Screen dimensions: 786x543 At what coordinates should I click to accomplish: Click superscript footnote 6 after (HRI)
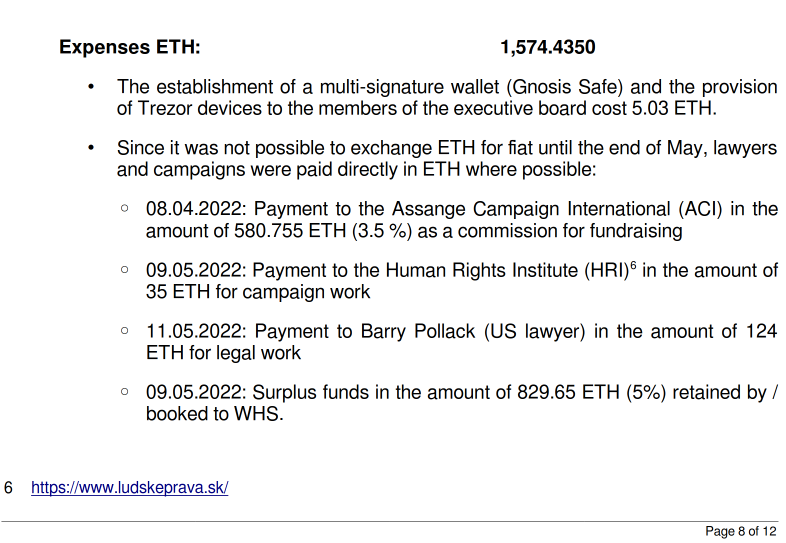click(633, 266)
